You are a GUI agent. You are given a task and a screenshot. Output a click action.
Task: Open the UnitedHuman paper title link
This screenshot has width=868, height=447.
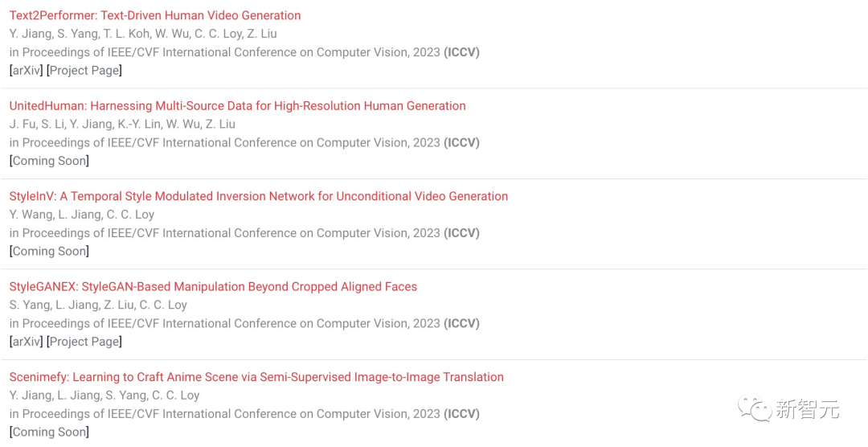237,106
